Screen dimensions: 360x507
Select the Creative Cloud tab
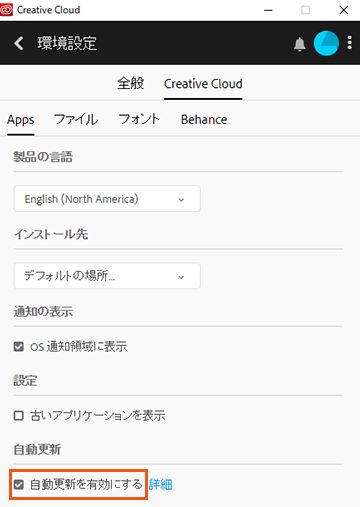point(203,84)
